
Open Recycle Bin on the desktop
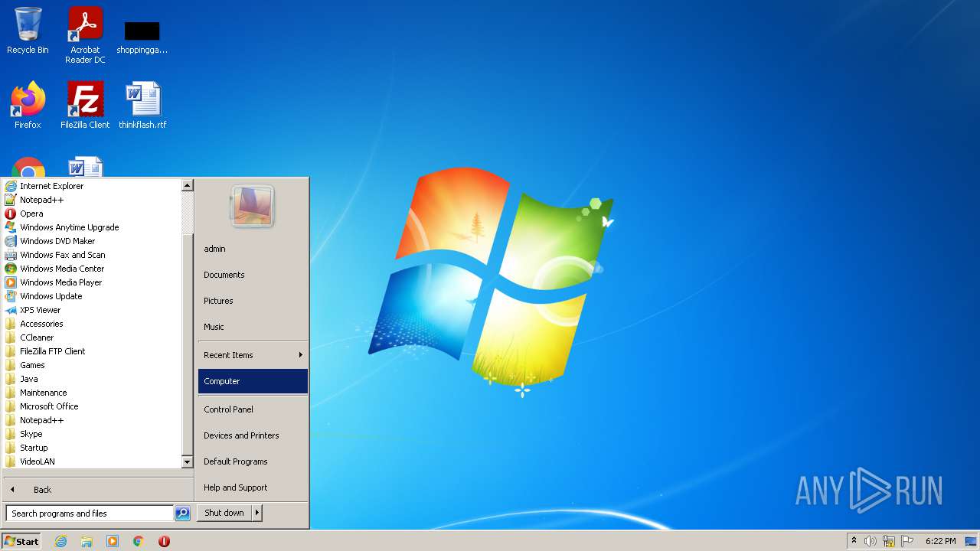pos(28,31)
